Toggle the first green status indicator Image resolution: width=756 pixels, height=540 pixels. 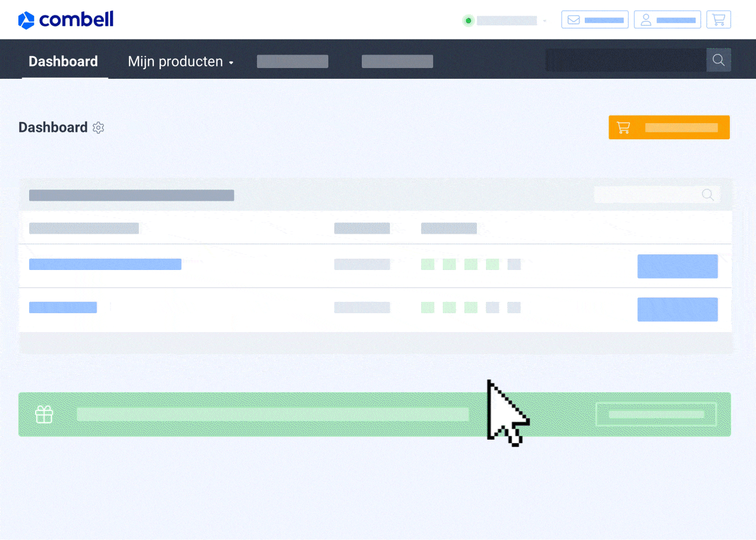coord(428,264)
